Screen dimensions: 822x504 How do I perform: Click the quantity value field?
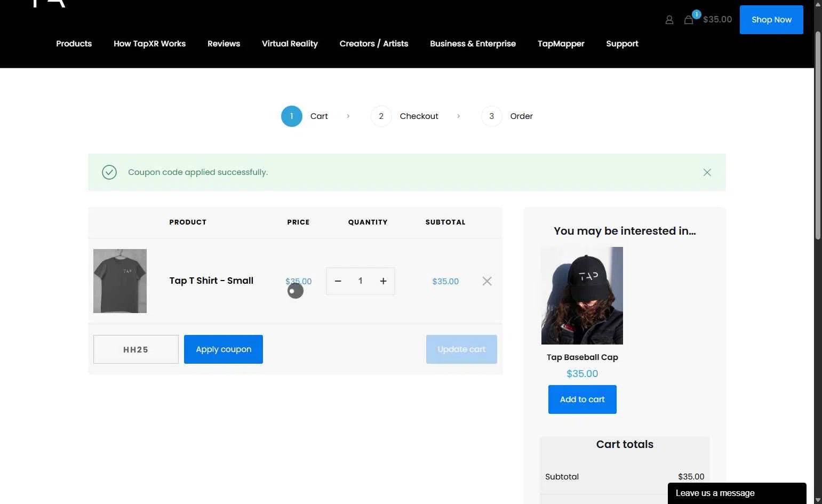pos(361,281)
